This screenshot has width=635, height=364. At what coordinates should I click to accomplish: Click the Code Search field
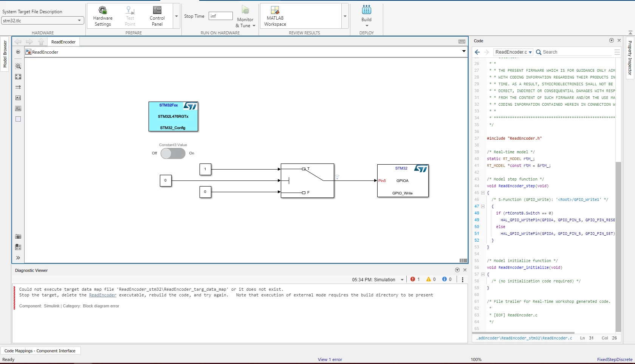(x=573, y=52)
